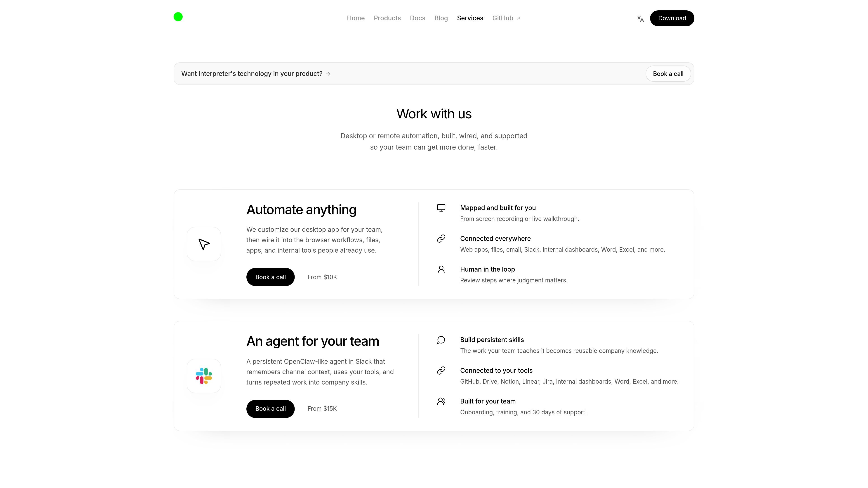Open the Docs nav link

[x=417, y=18]
